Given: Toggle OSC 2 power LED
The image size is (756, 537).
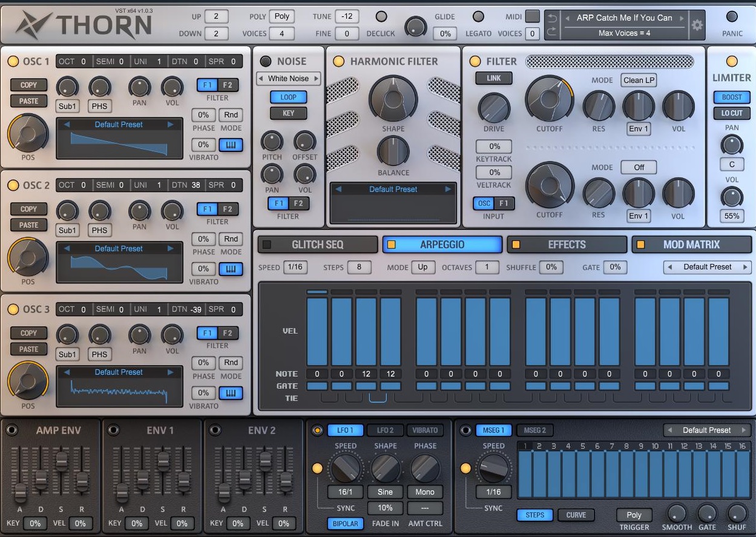Looking at the screenshot, I should pyautogui.click(x=13, y=185).
